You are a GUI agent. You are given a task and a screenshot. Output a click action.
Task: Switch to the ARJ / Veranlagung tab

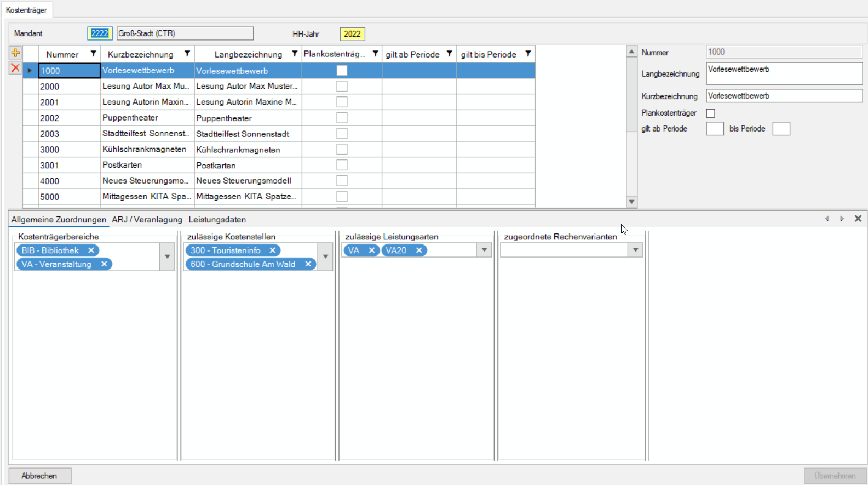[x=147, y=220]
